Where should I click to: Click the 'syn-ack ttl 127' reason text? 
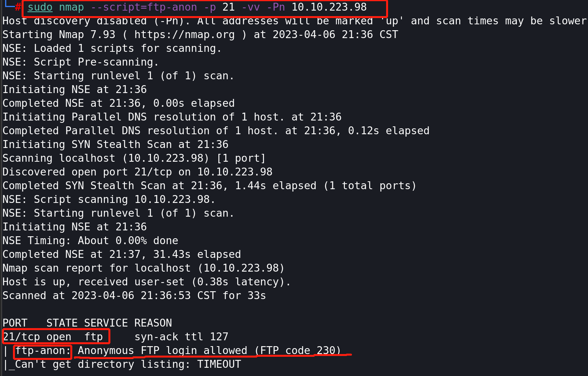[x=181, y=337]
